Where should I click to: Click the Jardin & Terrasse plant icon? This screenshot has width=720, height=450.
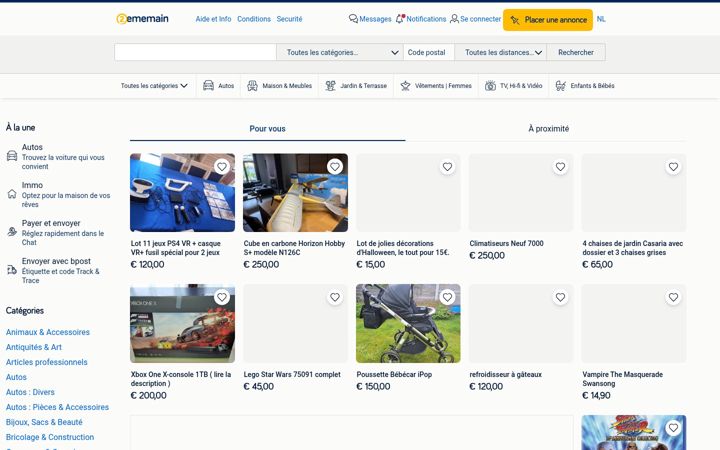(x=330, y=85)
